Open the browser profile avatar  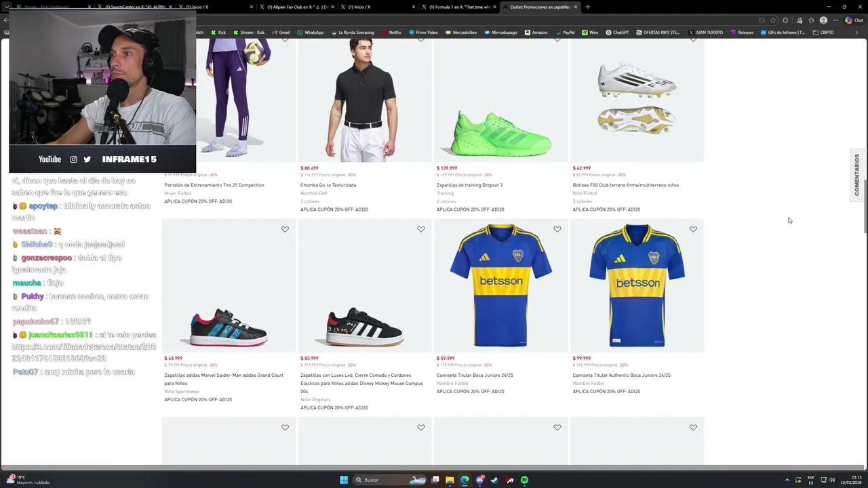click(823, 20)
